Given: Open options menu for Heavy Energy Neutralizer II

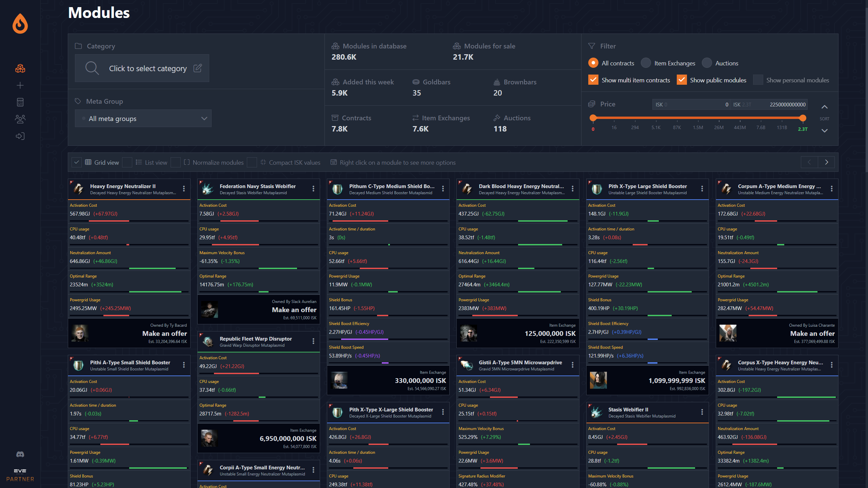Looking at the screenshot, I should pos(184,188).
